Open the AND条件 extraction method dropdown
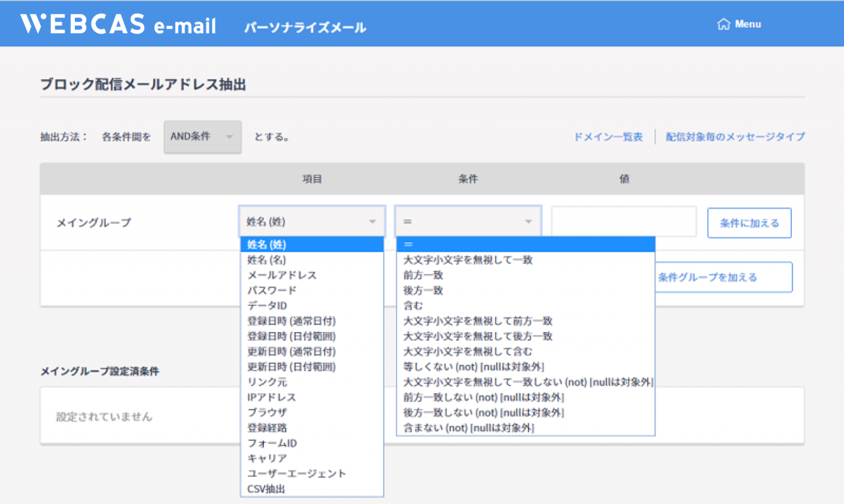 [x=202, y=137]
